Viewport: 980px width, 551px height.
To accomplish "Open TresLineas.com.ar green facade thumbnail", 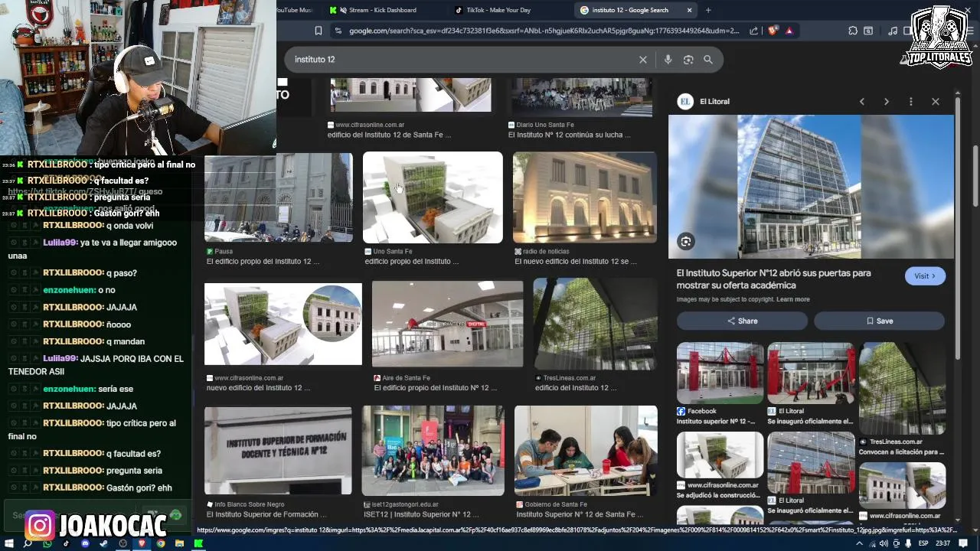I will [595, 324].
